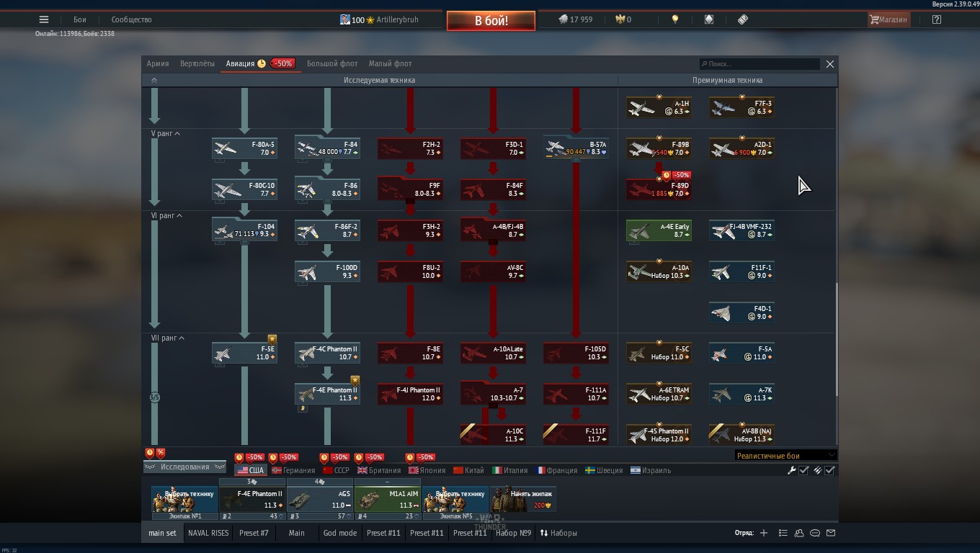Screen dimensions: 980x553
Task: Collapse the Исследования research panel
Action: (x=185, y=467)
